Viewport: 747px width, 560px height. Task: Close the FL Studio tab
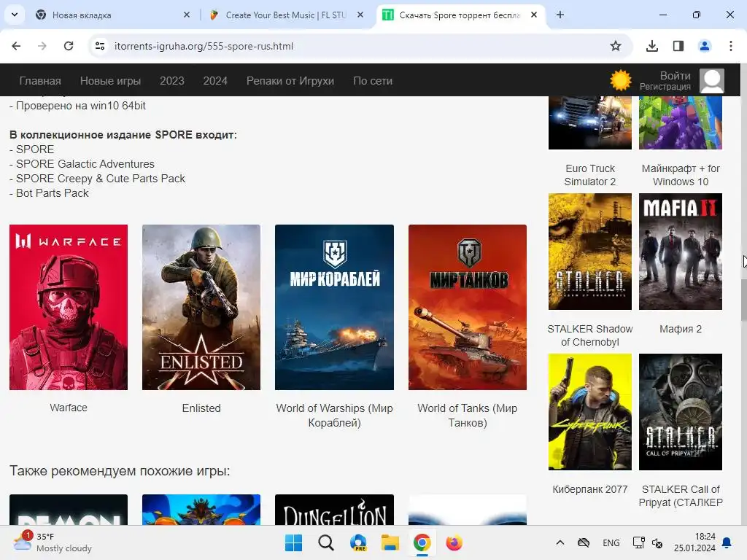click(360, 15)
